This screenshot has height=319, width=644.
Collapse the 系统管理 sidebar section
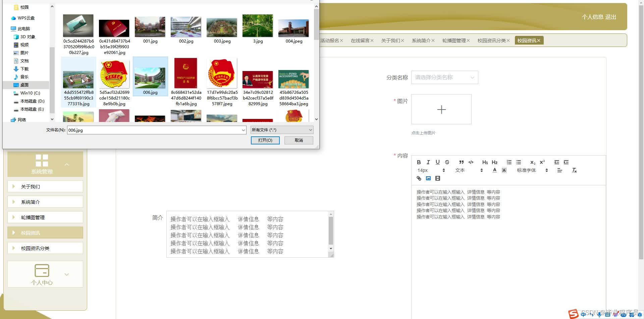click(x=45, y=164)
